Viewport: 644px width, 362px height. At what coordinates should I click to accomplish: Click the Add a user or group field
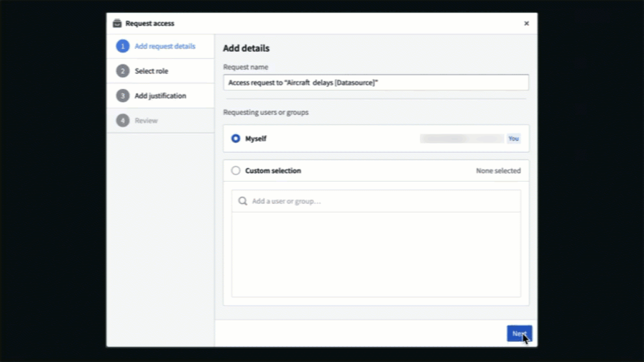[376, 200]
